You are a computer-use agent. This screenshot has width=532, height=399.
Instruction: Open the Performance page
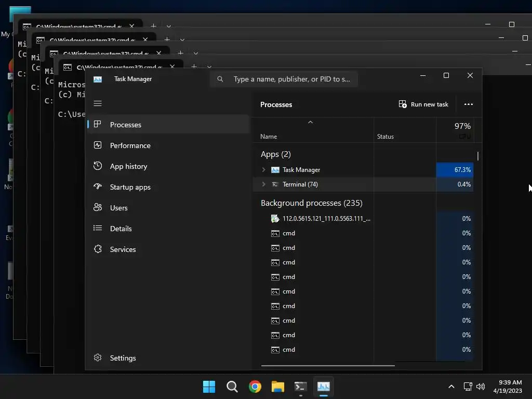[168, 145]
